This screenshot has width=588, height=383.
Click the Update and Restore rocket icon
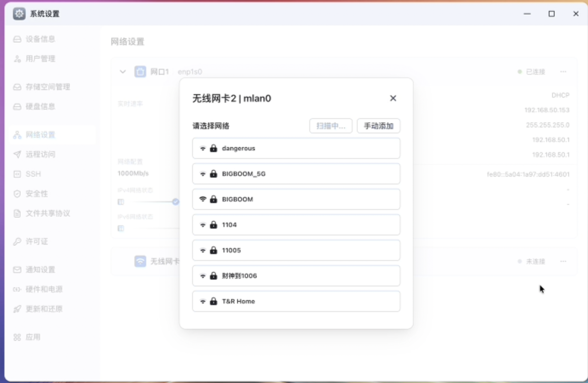(x=17, y=309)
